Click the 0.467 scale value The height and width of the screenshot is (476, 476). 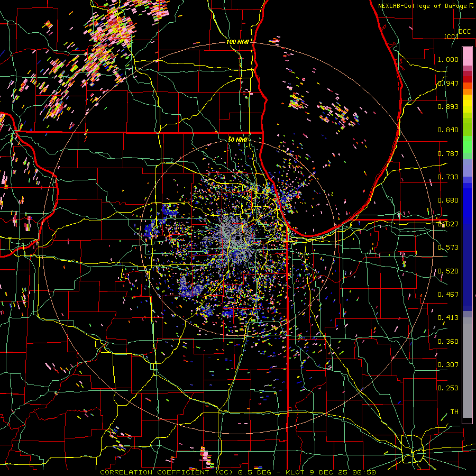[448, 295]
